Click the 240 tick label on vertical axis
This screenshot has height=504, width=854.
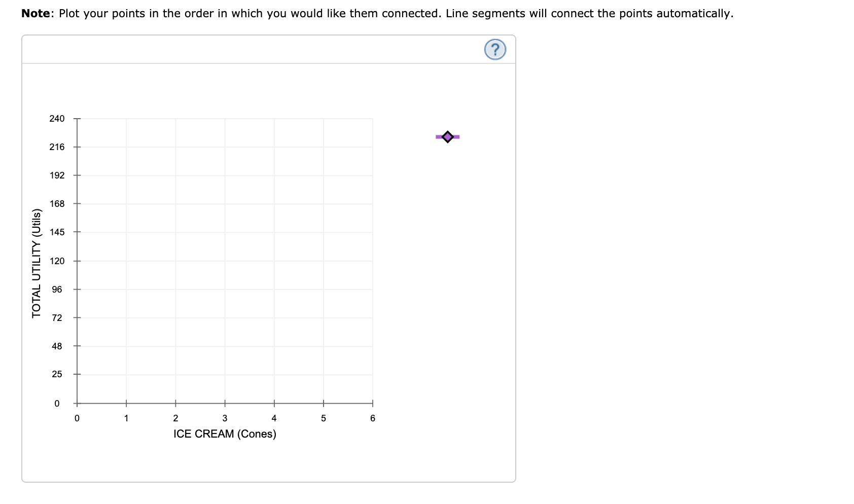point(57,118)
